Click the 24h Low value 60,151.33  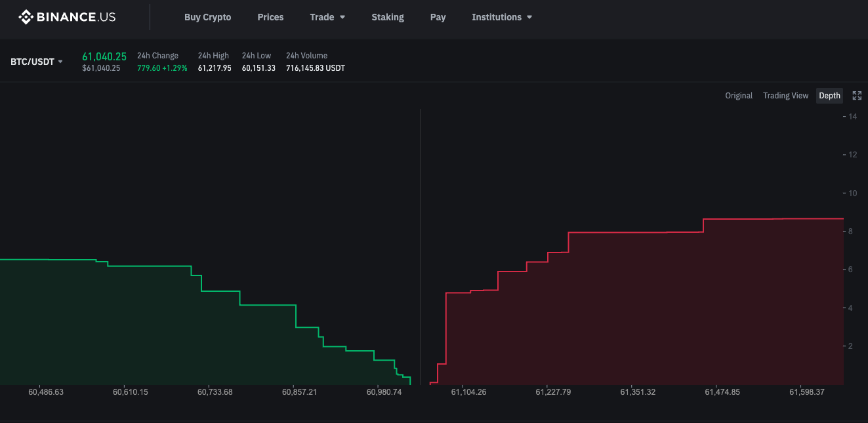(258, 68)
